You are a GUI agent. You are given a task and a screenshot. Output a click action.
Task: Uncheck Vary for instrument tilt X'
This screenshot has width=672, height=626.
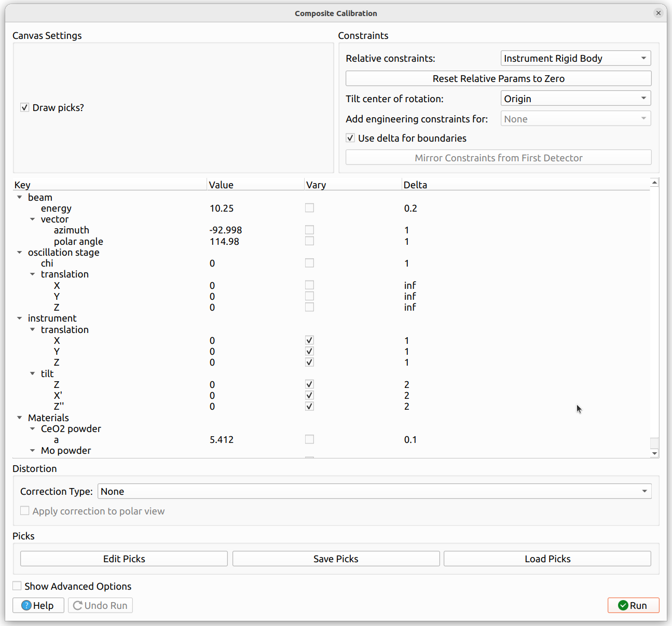pyautogui.click(x=309, y=395)
